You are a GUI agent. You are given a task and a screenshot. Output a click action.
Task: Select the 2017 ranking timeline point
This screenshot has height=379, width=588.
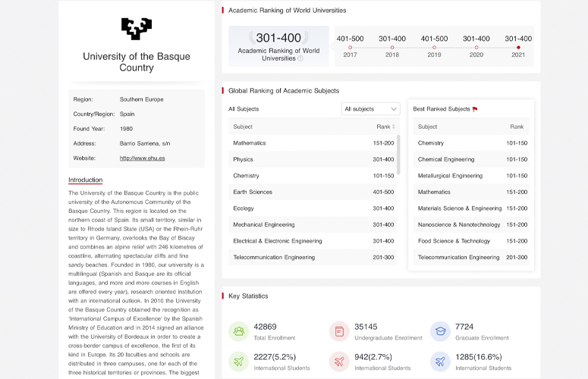[350, 48]
